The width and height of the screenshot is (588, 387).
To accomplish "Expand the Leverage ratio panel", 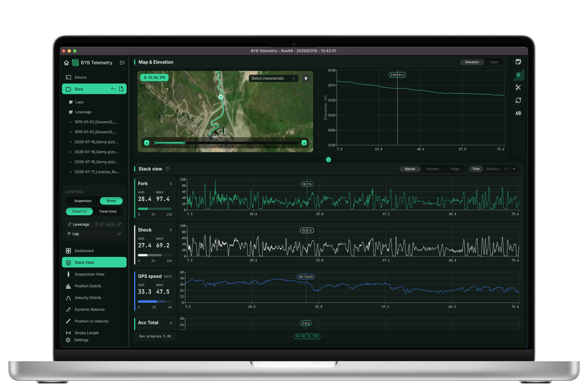I will tap(119, 224).
